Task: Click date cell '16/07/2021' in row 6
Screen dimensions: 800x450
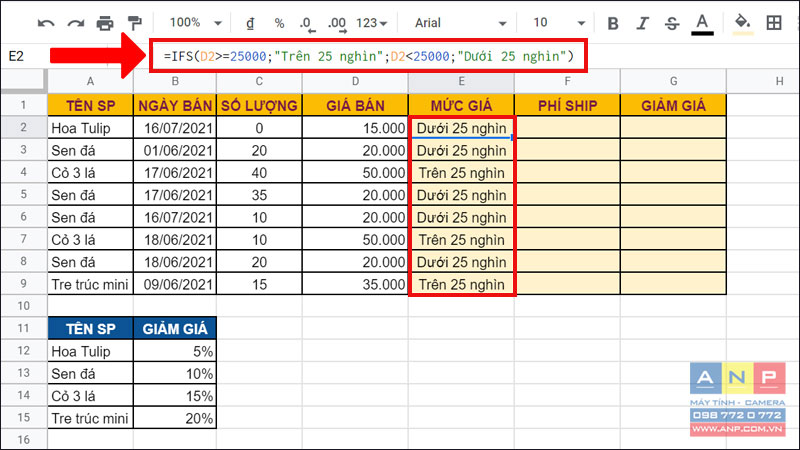Action: click(x=175, y=217)
